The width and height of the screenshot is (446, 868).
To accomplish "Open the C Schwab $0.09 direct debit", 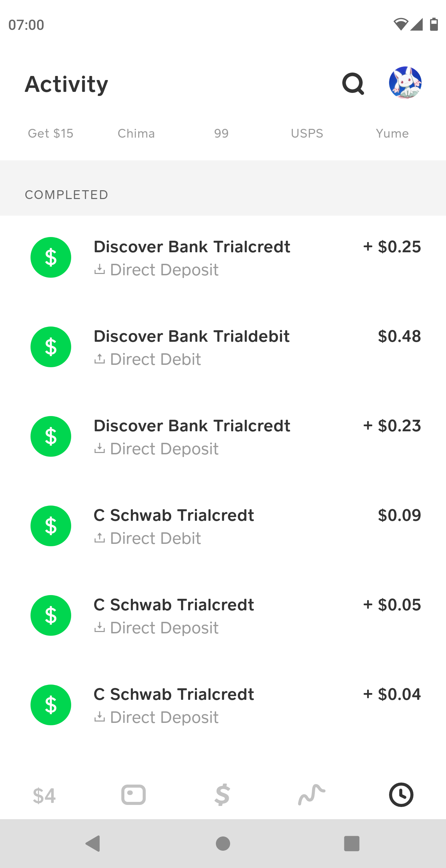I will point(223,526).
